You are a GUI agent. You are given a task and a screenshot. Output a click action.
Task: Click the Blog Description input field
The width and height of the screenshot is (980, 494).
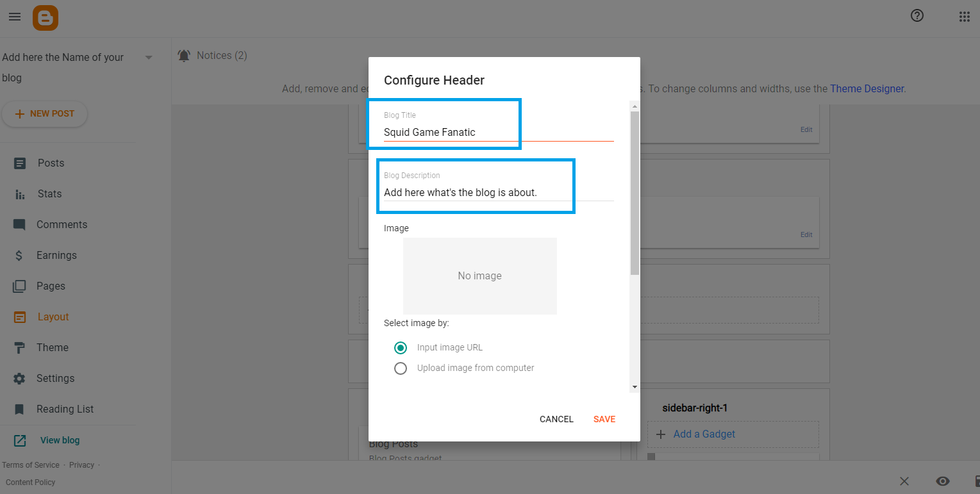pyautogui.click(x=499, y=193)
